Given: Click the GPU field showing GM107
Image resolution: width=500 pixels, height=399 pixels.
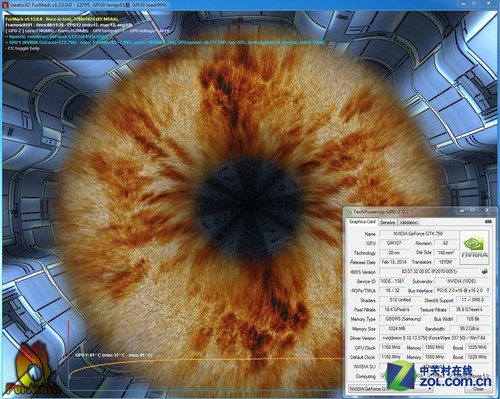Looking at the screenshot, I should pos(394,243).
